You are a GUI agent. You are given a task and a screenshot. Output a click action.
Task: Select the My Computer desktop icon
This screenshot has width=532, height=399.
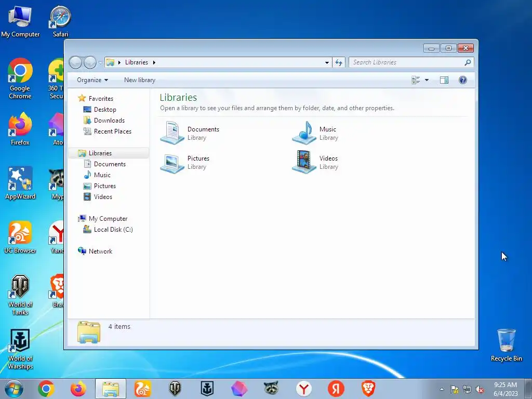click(20, 21)
